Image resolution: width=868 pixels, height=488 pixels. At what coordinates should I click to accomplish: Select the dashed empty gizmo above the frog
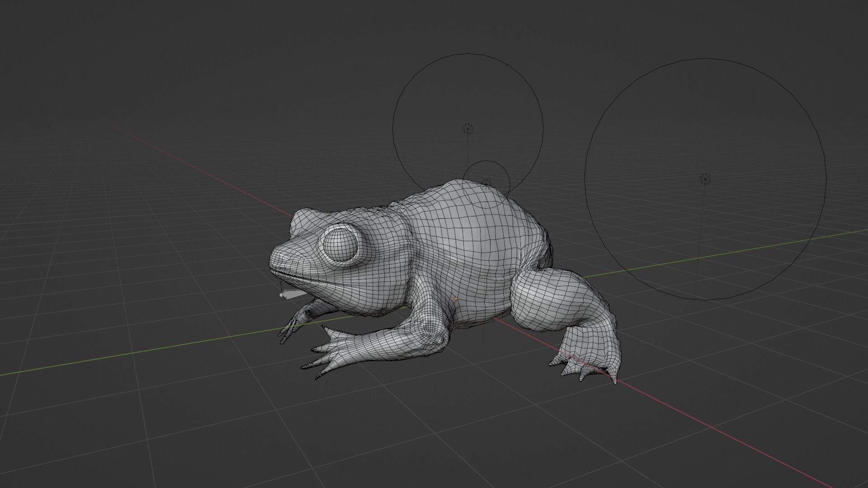point(468,129)
